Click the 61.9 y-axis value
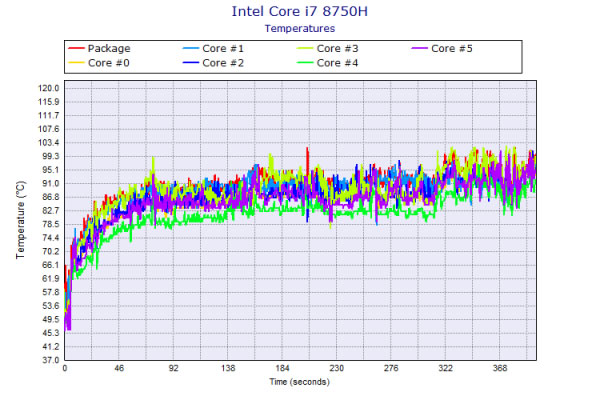The image size is (600, 400). click(x=51, y=279)
